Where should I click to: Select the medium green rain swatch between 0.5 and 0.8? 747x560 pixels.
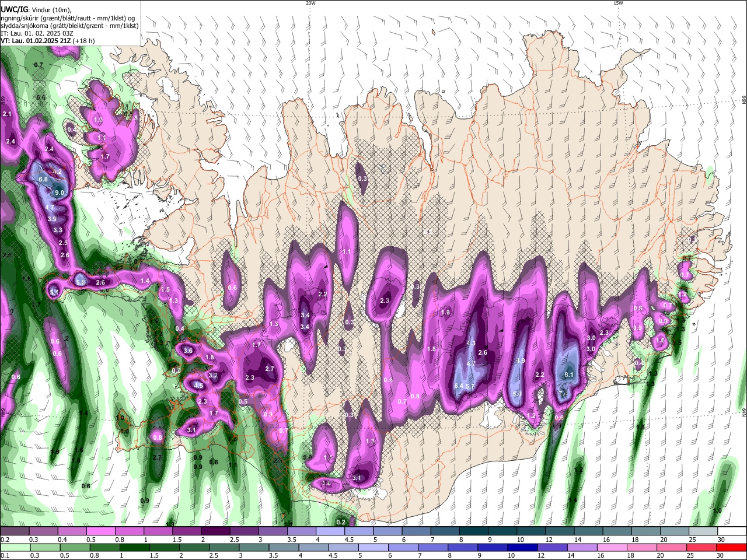75,547
